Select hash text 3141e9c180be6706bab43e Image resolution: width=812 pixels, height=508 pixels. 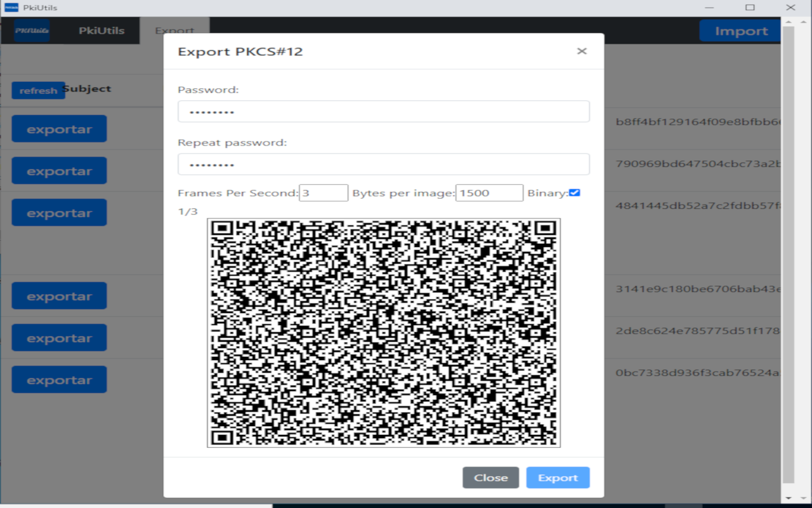tap(698, 289)
